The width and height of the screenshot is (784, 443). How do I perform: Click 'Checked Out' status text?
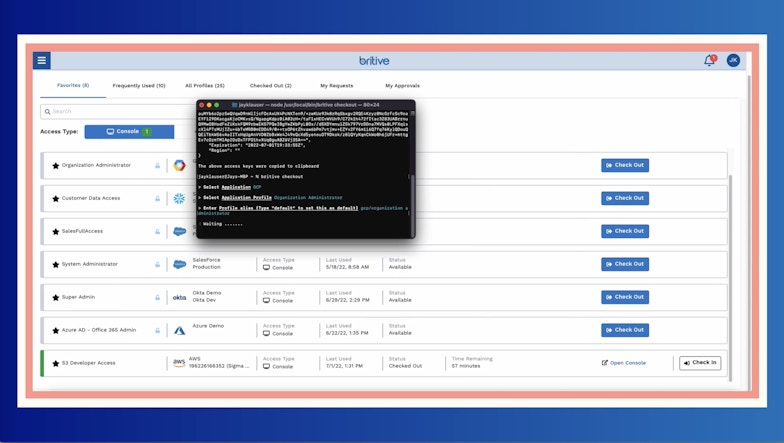coord(405,366)
